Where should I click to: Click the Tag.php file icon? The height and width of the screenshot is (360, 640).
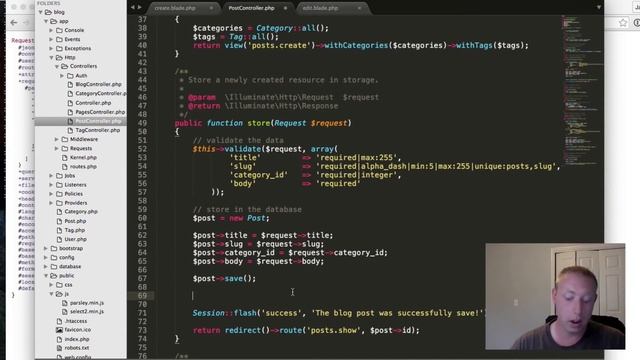pos(59,230)
